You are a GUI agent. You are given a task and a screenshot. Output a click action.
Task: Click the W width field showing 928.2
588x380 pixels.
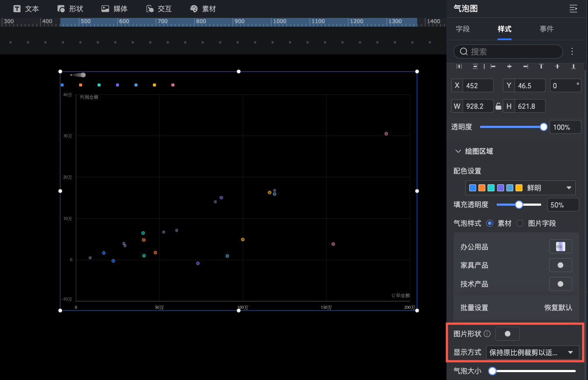pos(473,106)
